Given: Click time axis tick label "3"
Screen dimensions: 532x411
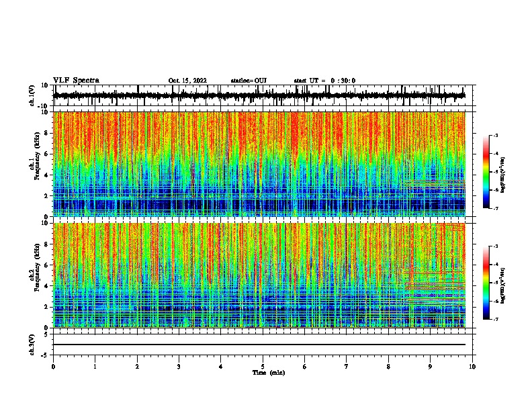Looking at the screenshot, I should coord(179,367).
